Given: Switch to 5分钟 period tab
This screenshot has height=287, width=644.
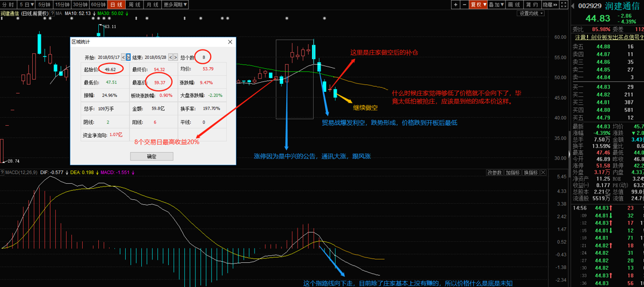Looking at the screenshot, I should [x=45, y=5].
